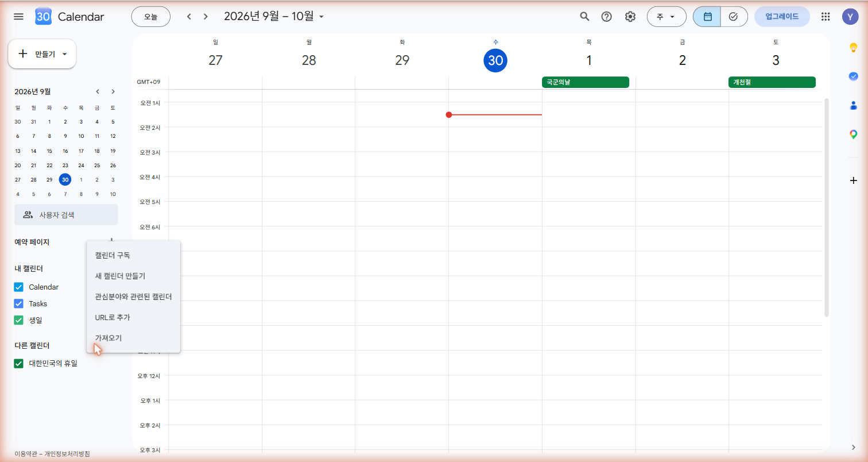Uncheck the Calendar checkbox
The width and height of the screenshot is (868, 462).
[x=18, y=287]
